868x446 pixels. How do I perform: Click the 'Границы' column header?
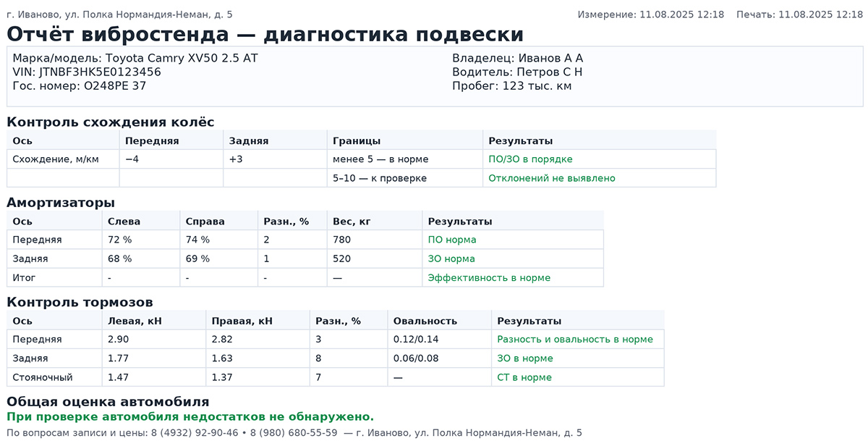[357, 141]
